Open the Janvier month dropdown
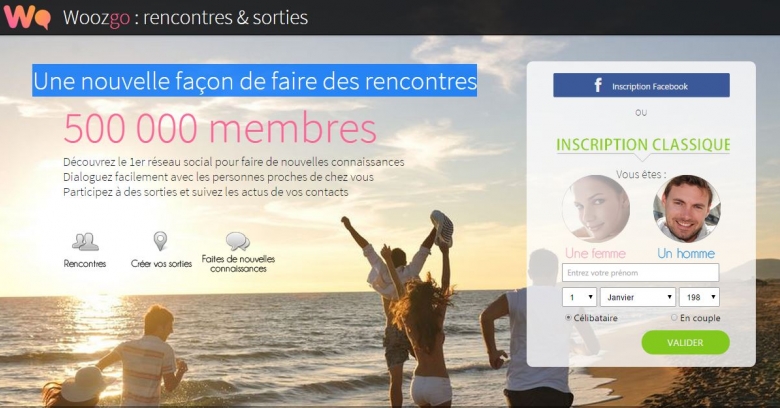The width and height of the screenshot is (780, 408). click(x=638, y=297)
